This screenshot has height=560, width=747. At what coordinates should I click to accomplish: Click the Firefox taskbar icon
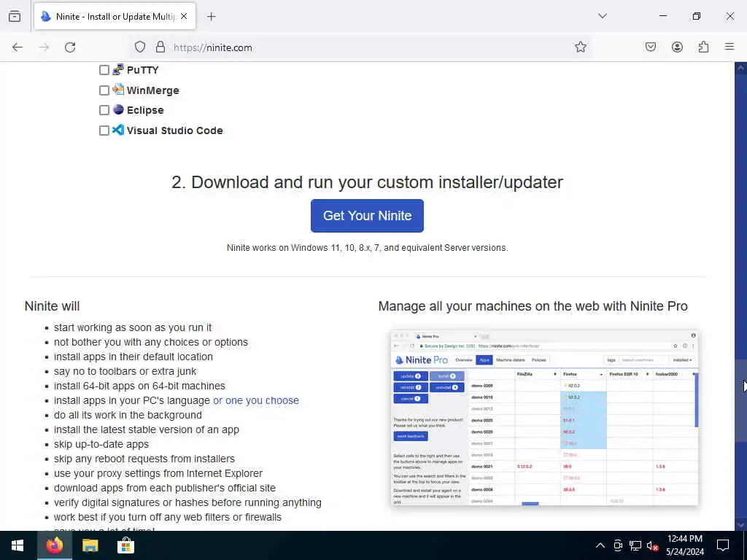tap(54, 545)
